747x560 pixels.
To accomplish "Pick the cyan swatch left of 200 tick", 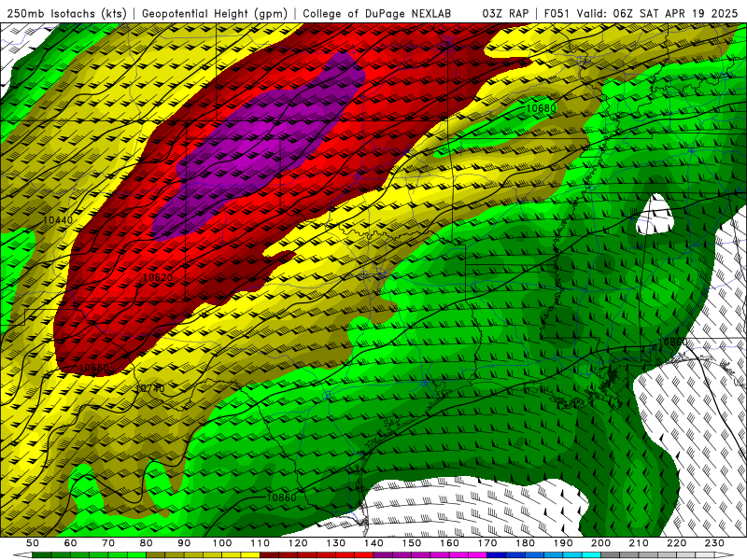I will pos(591,555).
